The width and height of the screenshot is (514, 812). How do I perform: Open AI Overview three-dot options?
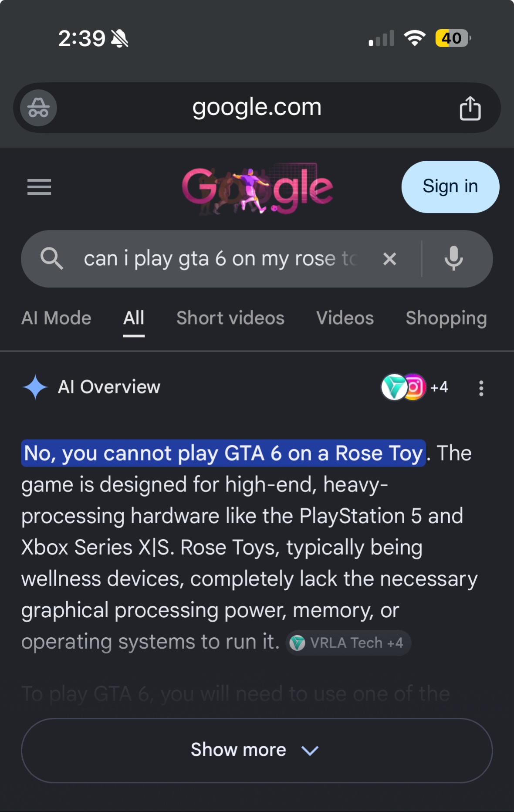click(481, 388)
